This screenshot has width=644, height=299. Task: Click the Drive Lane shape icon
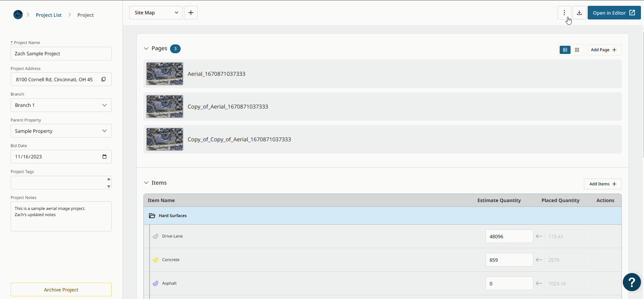click(155, 236)
